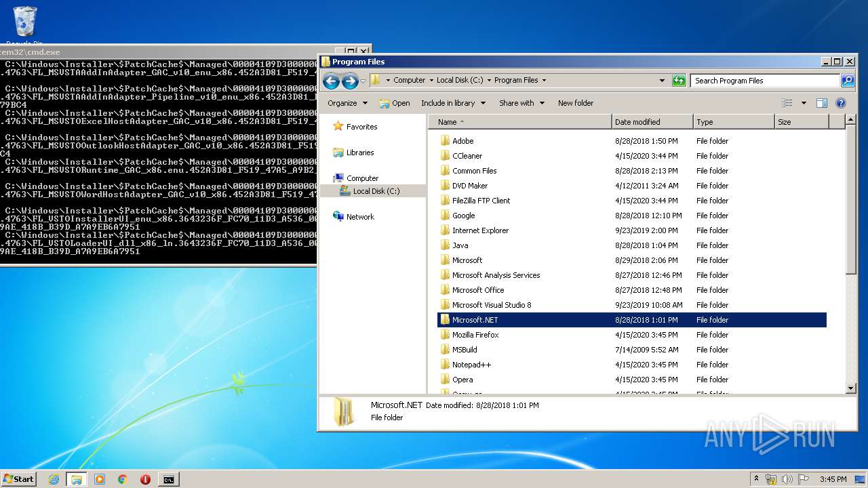Viewport: 868px width, 488px height.
Task: Click the Change your view icon
Action: [787, 103]
